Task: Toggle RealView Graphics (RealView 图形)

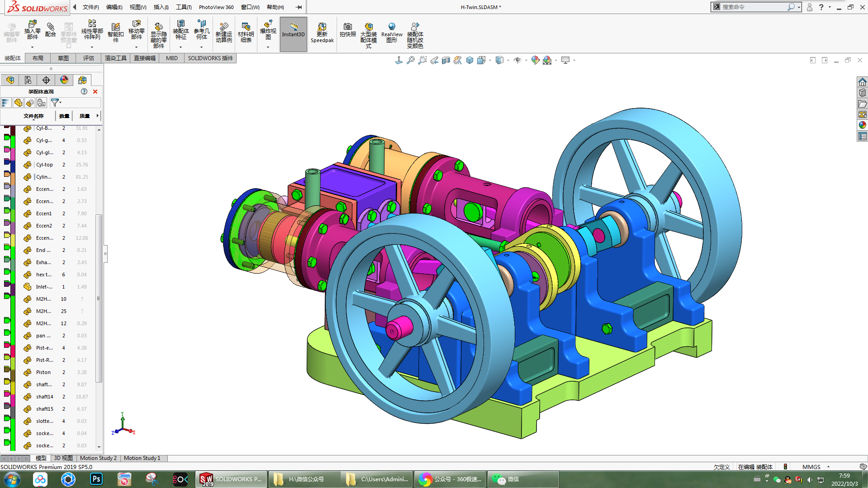Action: (392, 33)
